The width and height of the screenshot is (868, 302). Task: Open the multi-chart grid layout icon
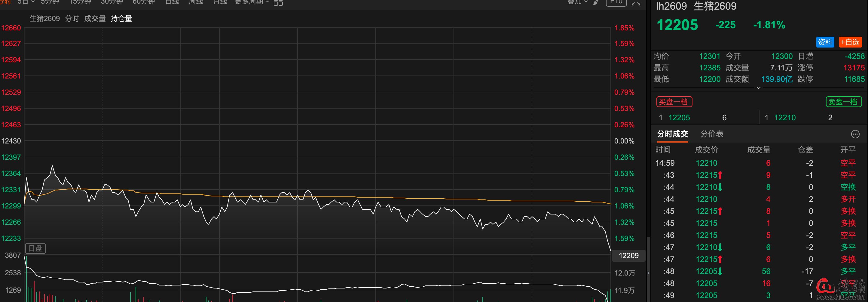tap(278, 3)
